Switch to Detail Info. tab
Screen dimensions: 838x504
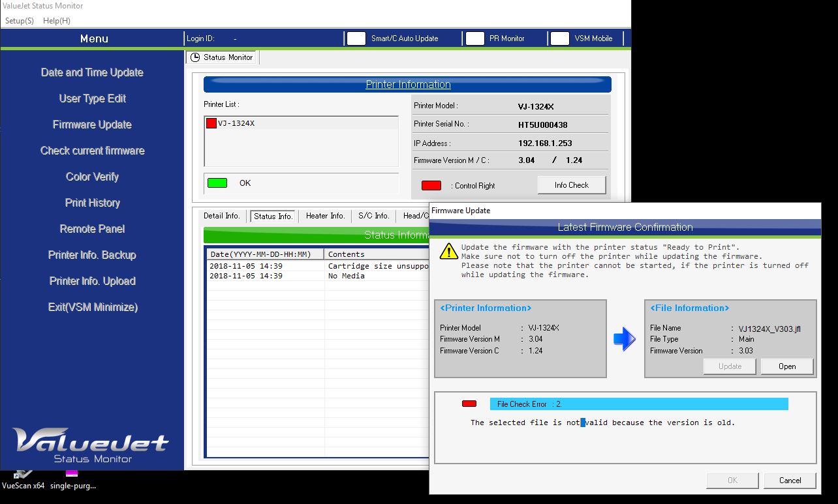(x=222, y=216)
